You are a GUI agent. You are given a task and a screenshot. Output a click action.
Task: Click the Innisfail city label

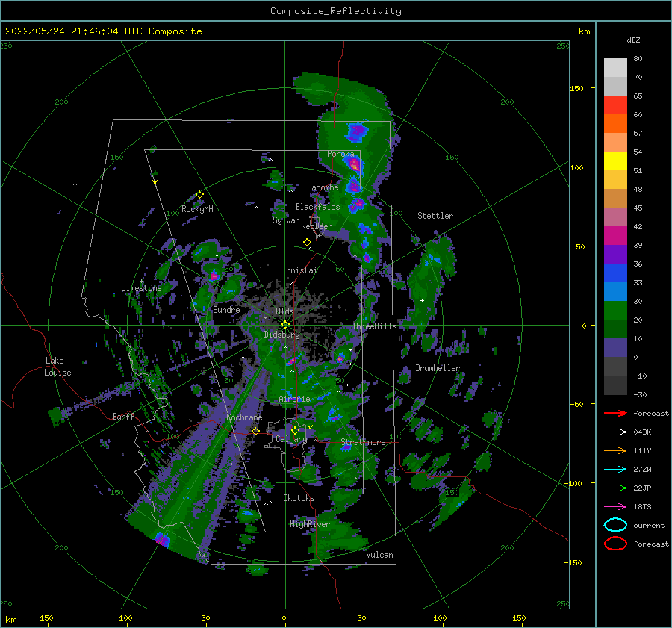point(302,270)
